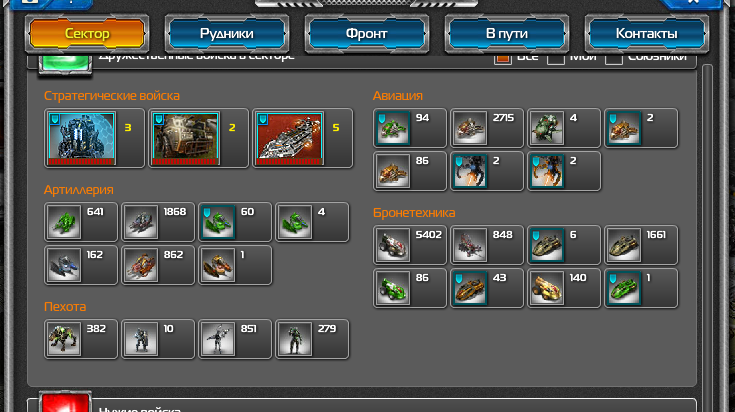Select the artillery unit showing 1868

(x=158, y=222)
